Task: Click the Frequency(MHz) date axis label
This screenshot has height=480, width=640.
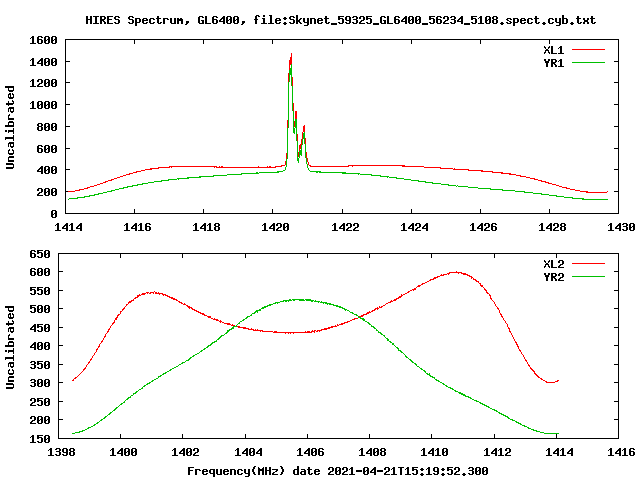Action: pyautogui.click(x=338, y=471)
